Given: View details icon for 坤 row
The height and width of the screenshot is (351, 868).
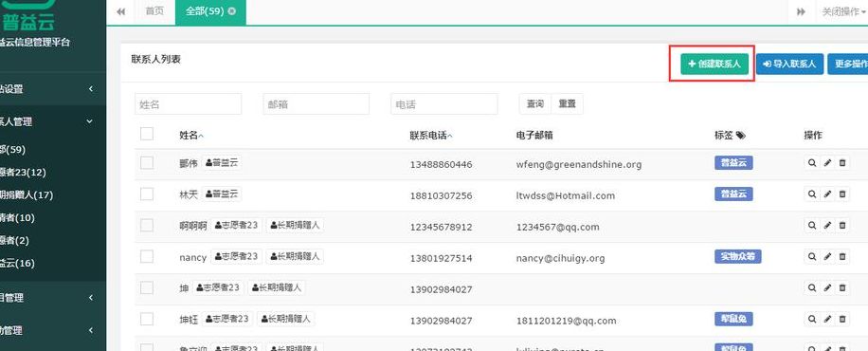Looking at the screenshot, I should pyautogui.click(x=812, y=287).
